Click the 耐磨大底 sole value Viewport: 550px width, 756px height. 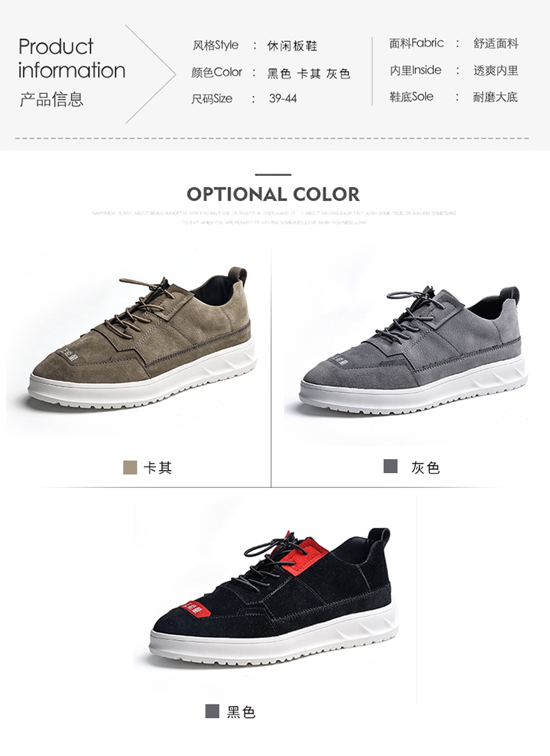point(496,97)
